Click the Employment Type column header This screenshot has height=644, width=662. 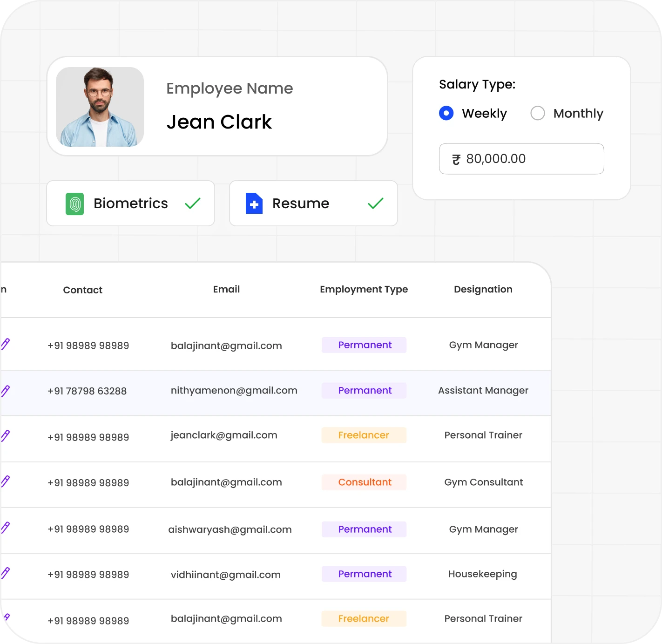pos(364,290)
